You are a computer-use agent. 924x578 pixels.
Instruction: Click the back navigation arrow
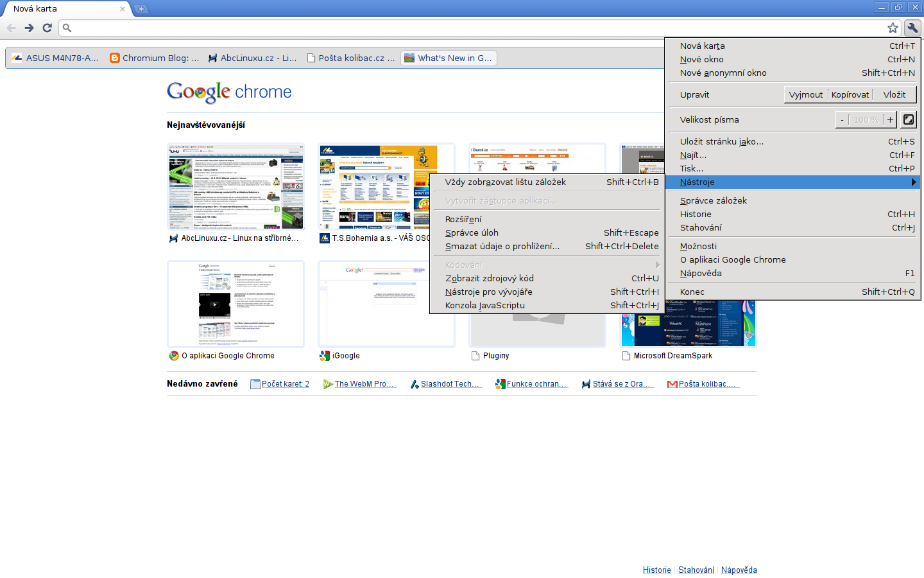click(11, 28)
